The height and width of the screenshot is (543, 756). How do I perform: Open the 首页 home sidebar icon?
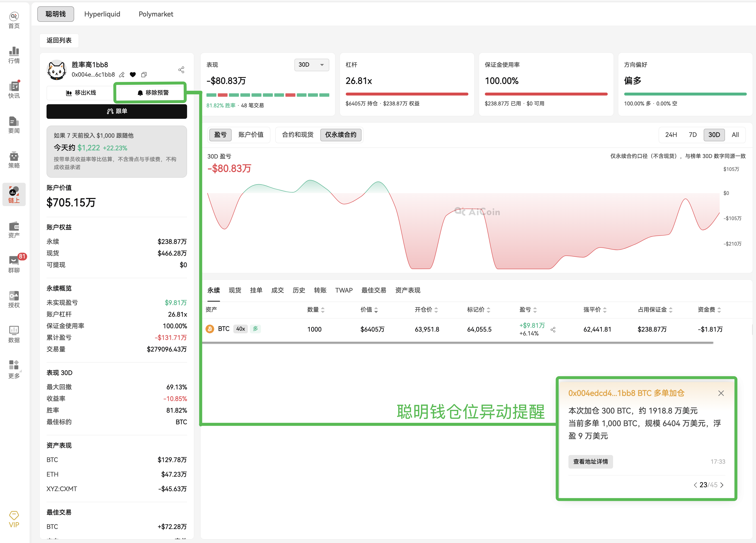[x=14, y=20]
